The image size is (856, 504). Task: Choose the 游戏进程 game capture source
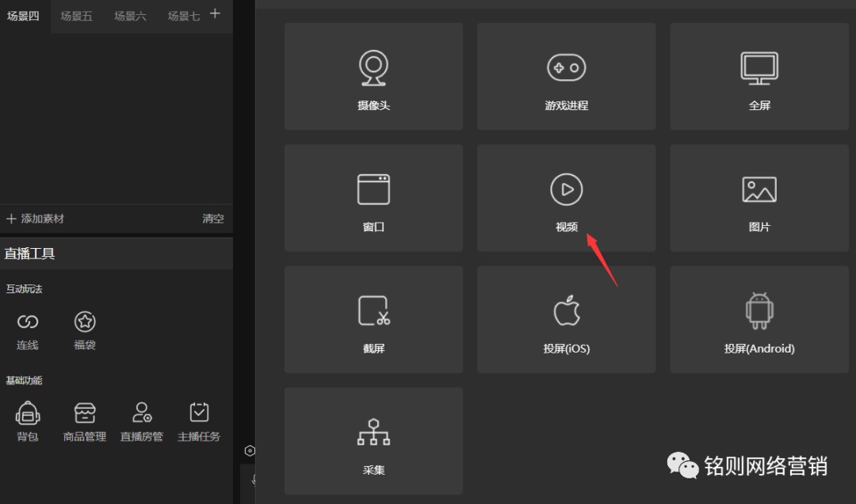click(x=566, y=76)
